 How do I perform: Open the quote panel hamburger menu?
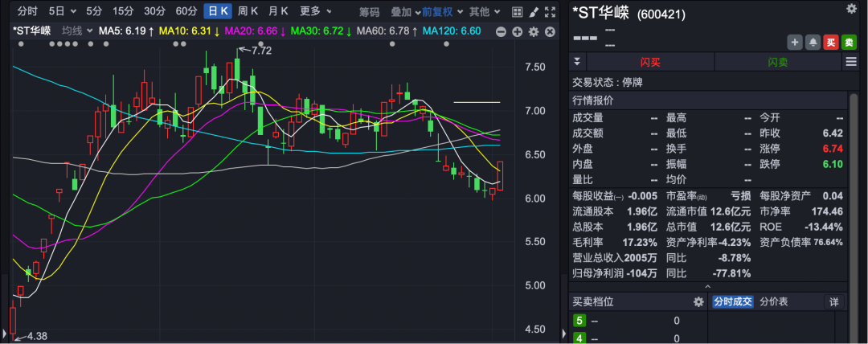pos(851,62)
